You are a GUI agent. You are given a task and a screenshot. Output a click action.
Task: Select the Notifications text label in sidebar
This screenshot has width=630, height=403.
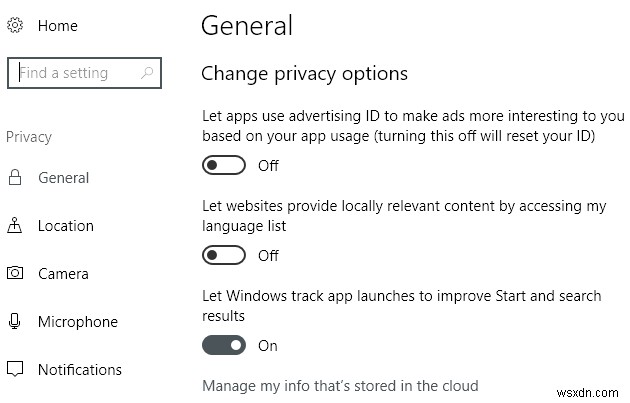80,370
